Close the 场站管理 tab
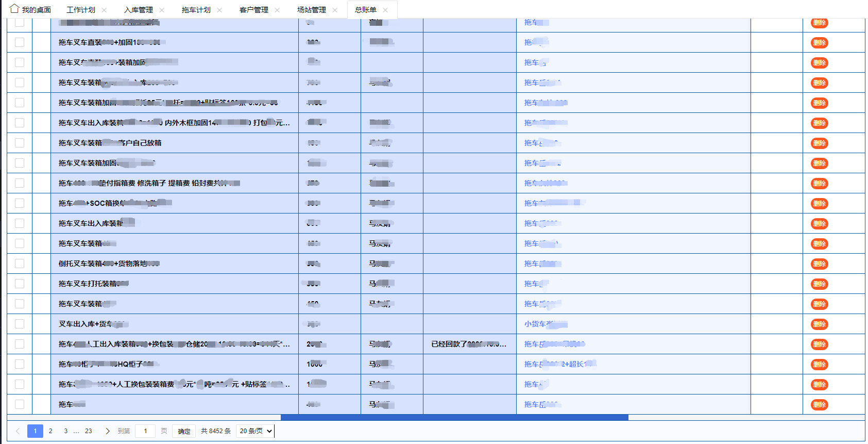The width and height of the screenshot is (868, 444). 335,10
